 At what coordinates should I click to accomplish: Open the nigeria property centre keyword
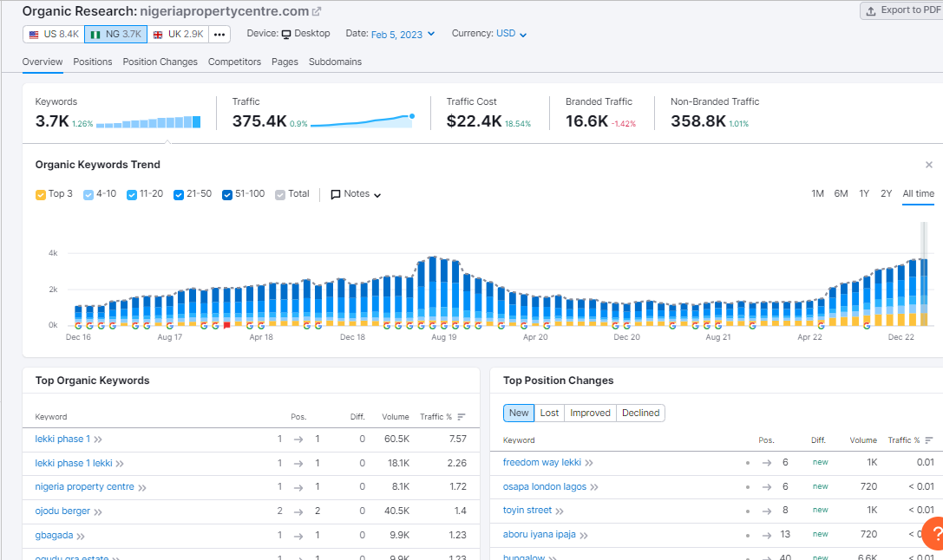84,486
